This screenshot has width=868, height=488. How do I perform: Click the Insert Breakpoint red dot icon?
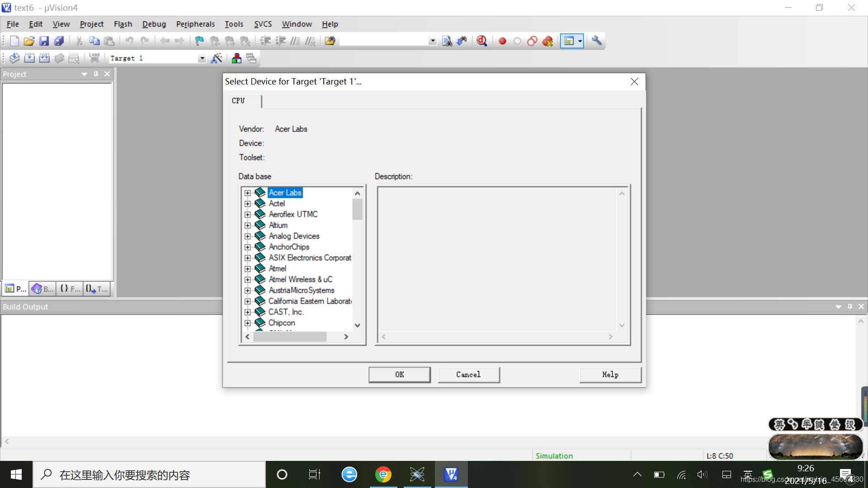(502, 41)
